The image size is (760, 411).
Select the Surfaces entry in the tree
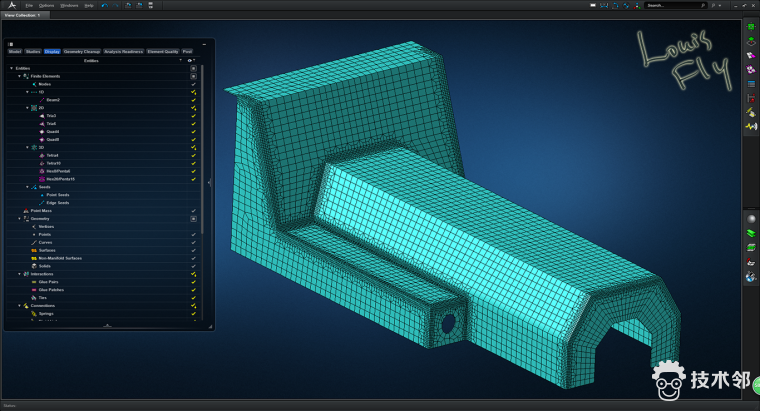(x=46, y=250)
